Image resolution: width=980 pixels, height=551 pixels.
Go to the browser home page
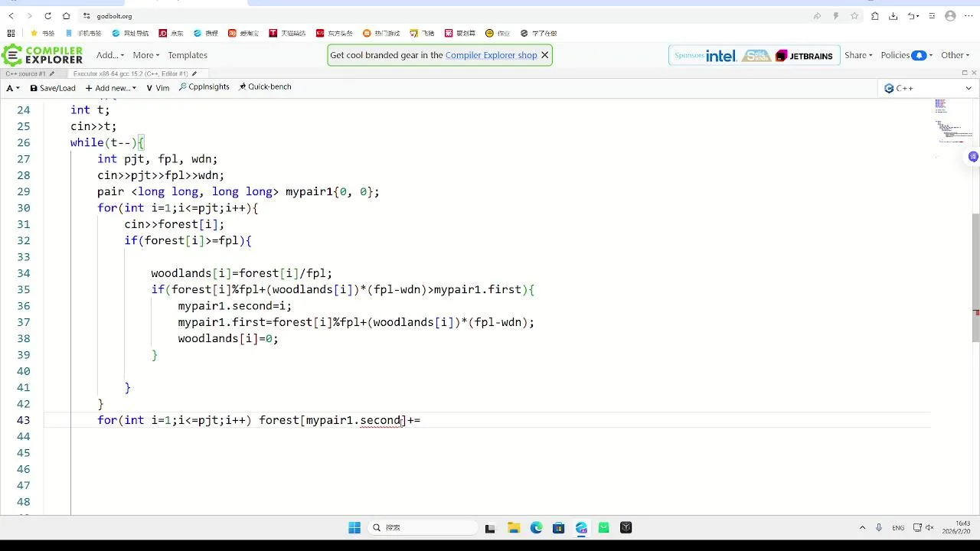(x=67, y=16)
